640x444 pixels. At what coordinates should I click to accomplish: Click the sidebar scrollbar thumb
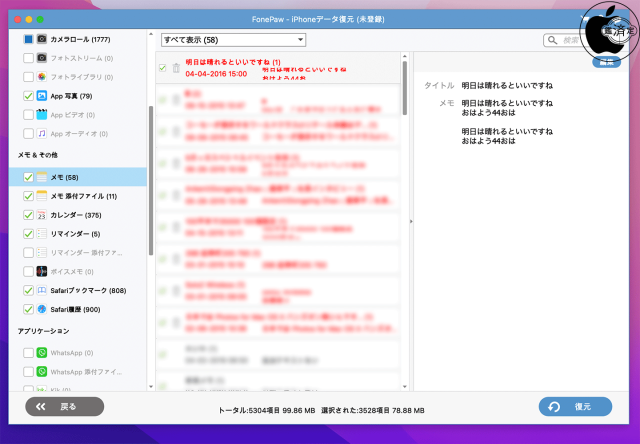pos(151,181)
